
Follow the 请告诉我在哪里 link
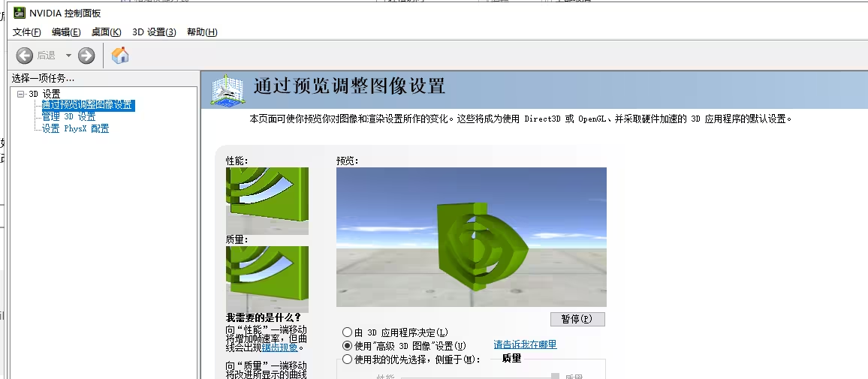click(525, 344)
